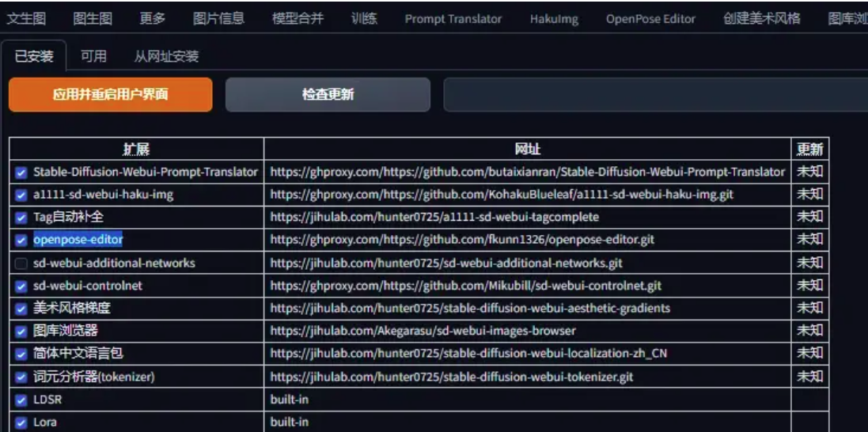Click the stable-diffusion-webui-tokenizer.git URL
Image resolution: width=868 pixels, height=432 pixels.
point(452,377)
